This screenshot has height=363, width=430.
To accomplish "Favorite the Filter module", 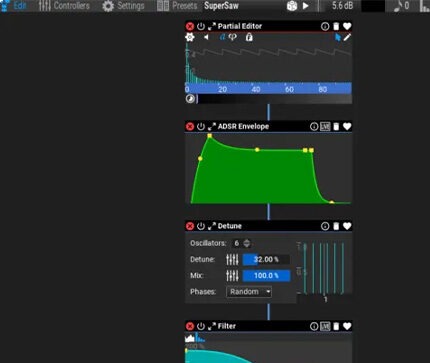I will [347, 326].
